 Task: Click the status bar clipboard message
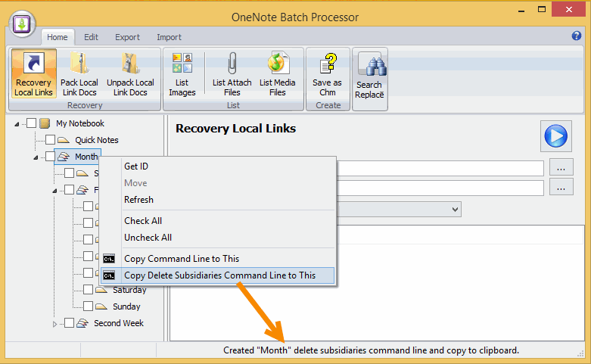pos(371,350)
